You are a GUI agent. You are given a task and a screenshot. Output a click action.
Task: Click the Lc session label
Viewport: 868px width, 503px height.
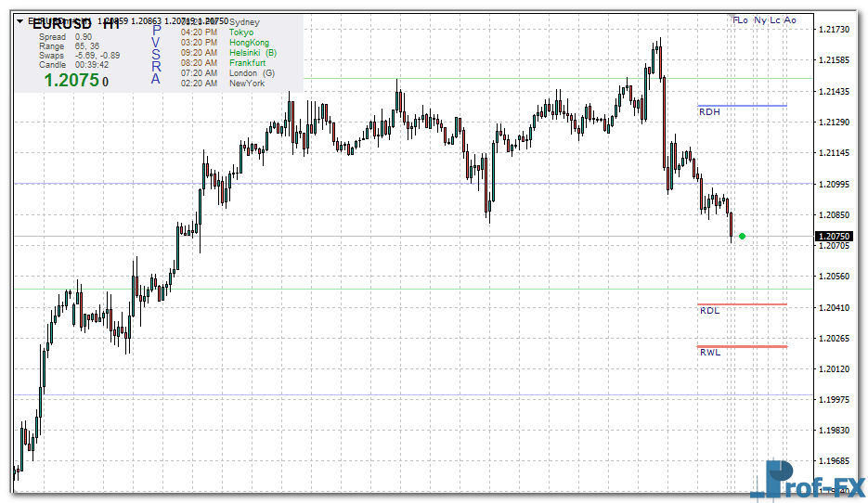click(x=775, y=19)
